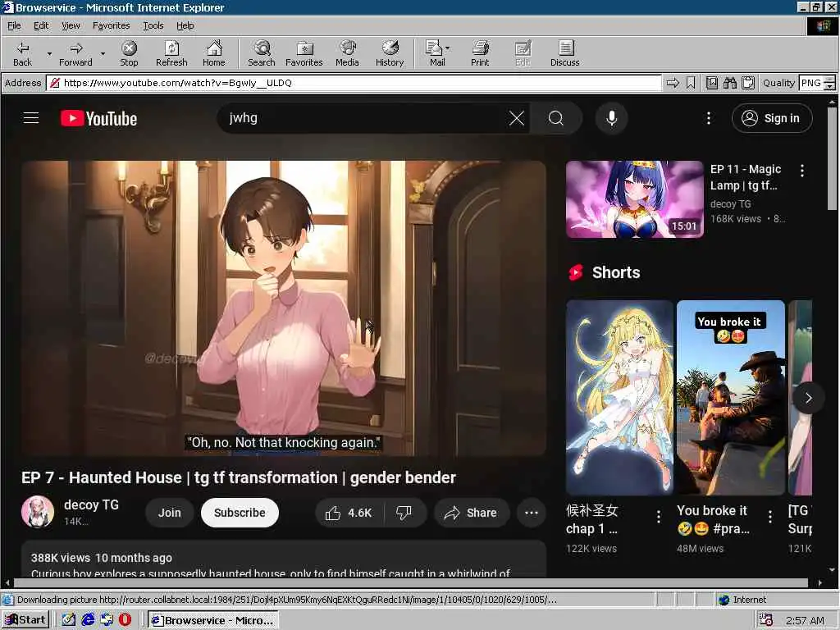Screen dimensions: 840x630
Task: Click the Mail toolbar button
Action: 437,53
